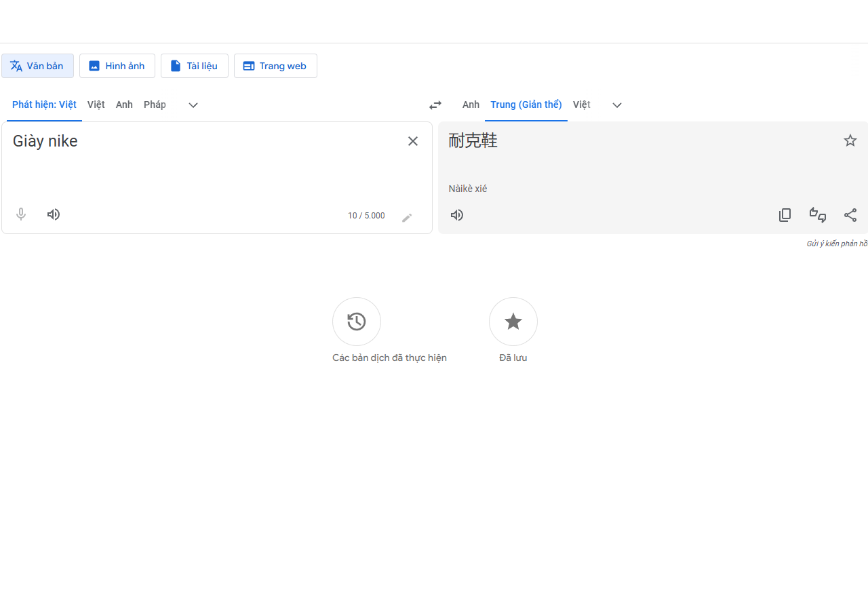
Task: Choose Việt as source language
Action: click(x=96, y=104)
